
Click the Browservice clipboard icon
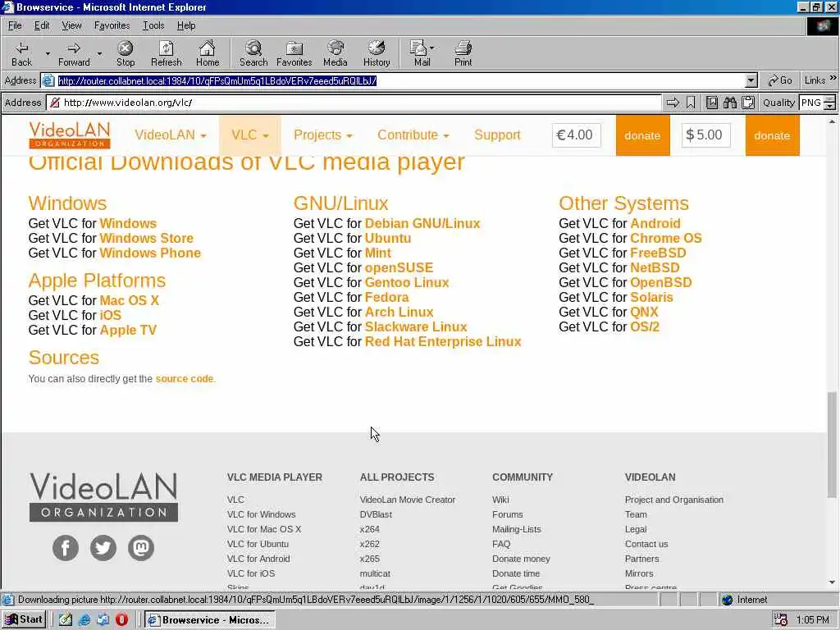tap(748, 103)
